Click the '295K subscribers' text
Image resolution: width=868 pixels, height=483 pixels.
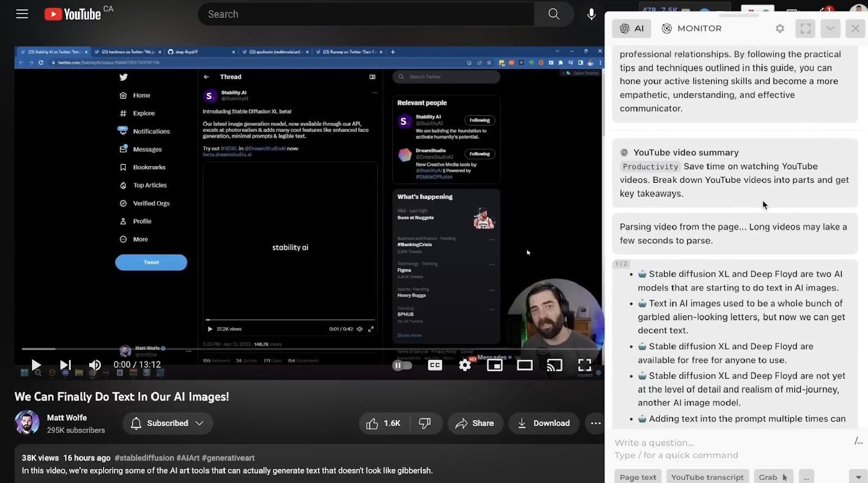click(76, 430)
